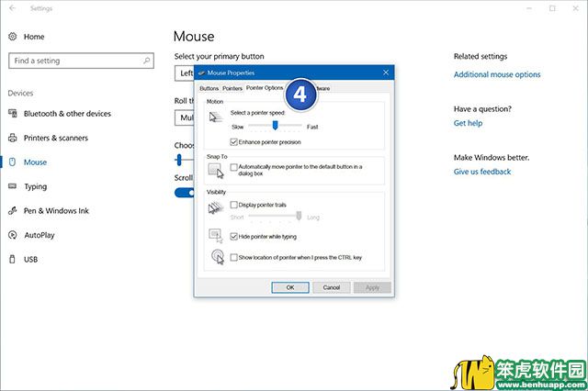Click the USB icon in sidebar

(x=13, y=260)
